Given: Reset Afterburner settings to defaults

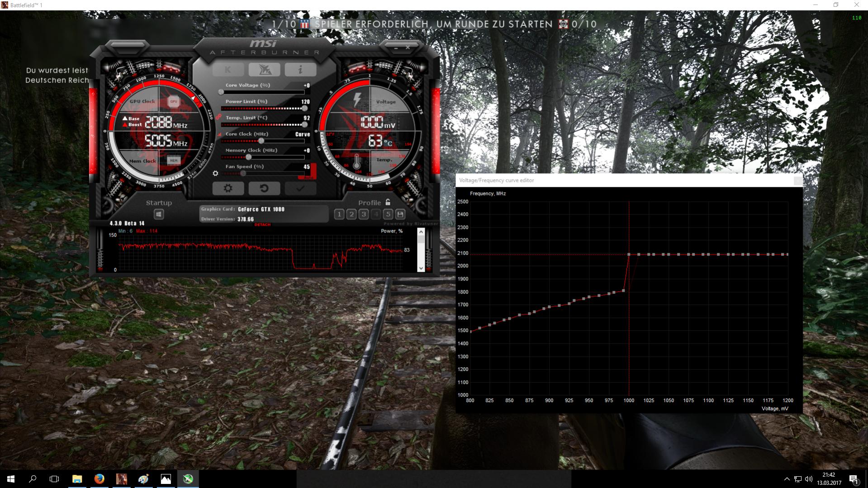Looking at the screenshot, I should [264, 188].
